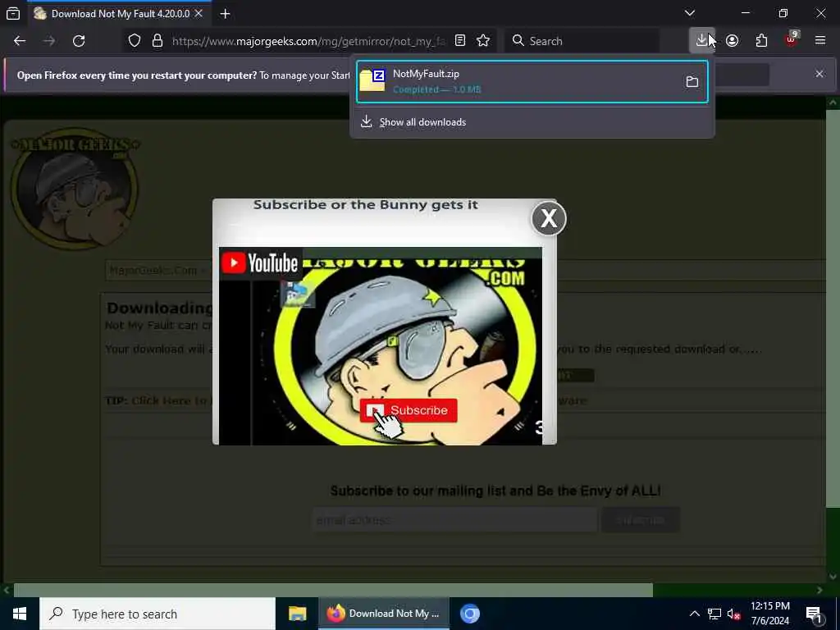This screenshot has width=840, height=630.
Task: Open the clock showing 12:15 PM
Action: [x=769, y=614]
